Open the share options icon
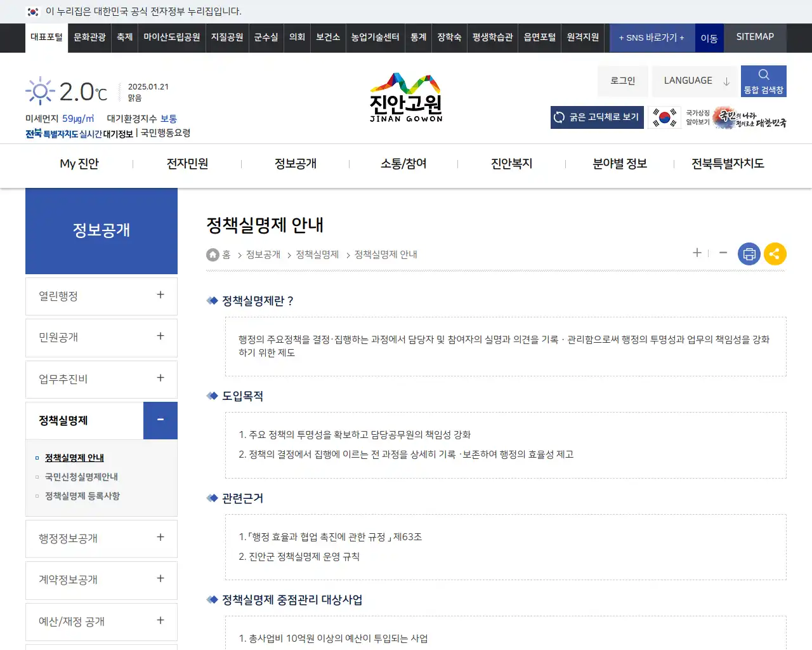 coord(775,253)
